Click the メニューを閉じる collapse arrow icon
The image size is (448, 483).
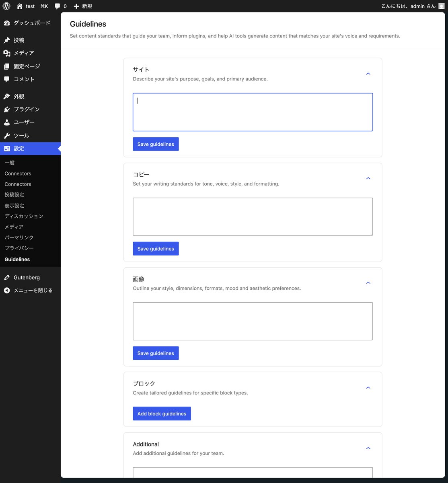[7, 291]
